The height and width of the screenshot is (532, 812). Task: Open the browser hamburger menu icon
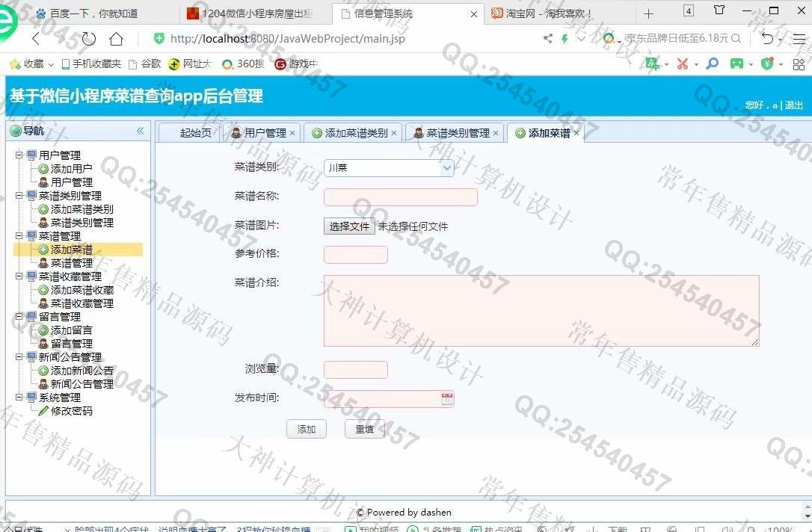(799, 39)
